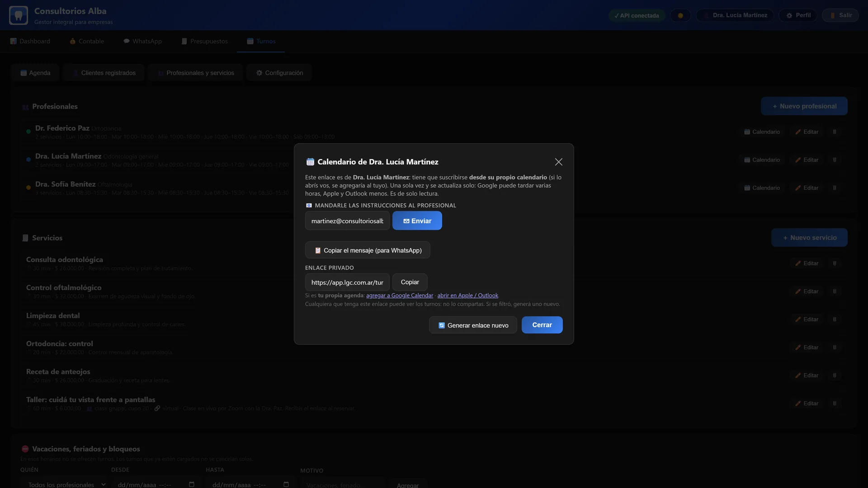
Task: Open the WhatsApp tab
Action: tap(142, 41)
